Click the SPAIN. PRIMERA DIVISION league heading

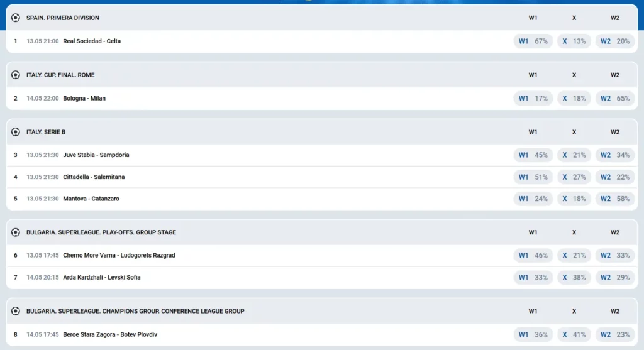click(x=63, y=18)
